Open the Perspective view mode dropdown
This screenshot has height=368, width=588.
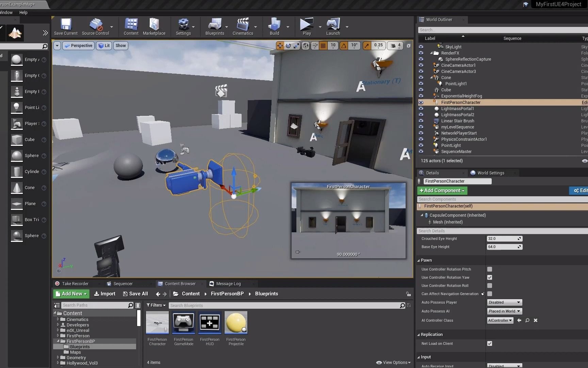(79, 46)
